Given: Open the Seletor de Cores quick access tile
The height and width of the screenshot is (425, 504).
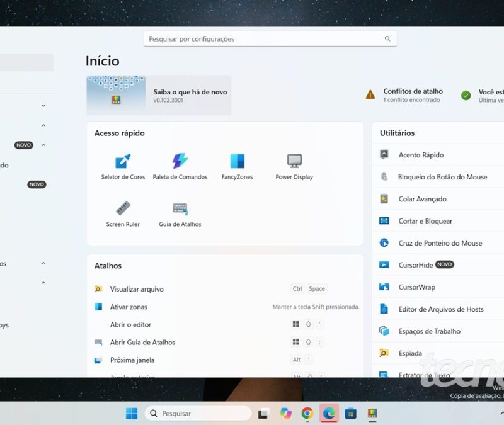Looking at the screenshot, I should [x=123, y=166].
